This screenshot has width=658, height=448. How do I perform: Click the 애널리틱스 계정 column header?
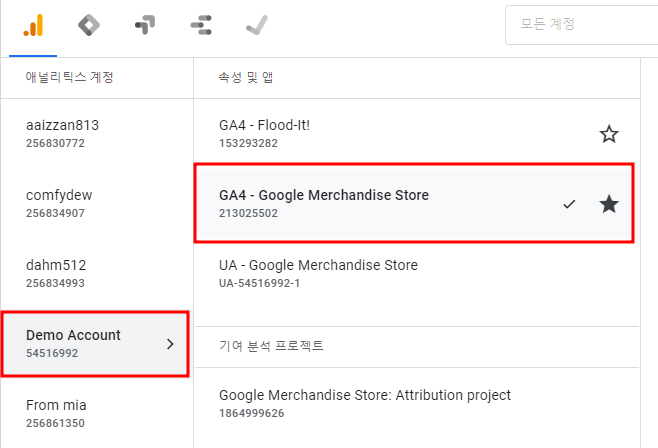[x=69, y=77]
